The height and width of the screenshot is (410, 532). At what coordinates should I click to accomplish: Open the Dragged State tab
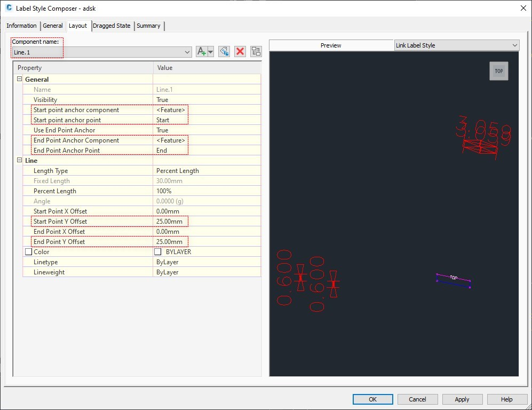pyautogui.click(x=112, y=26)
